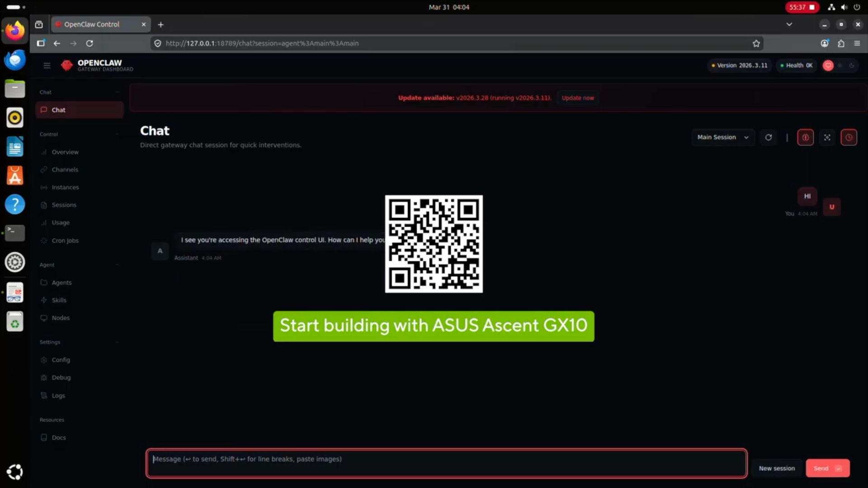The width and height of the screenshot is (868, 488).
Task: Select the system theme monitor icon
Action: click(828, 66)
